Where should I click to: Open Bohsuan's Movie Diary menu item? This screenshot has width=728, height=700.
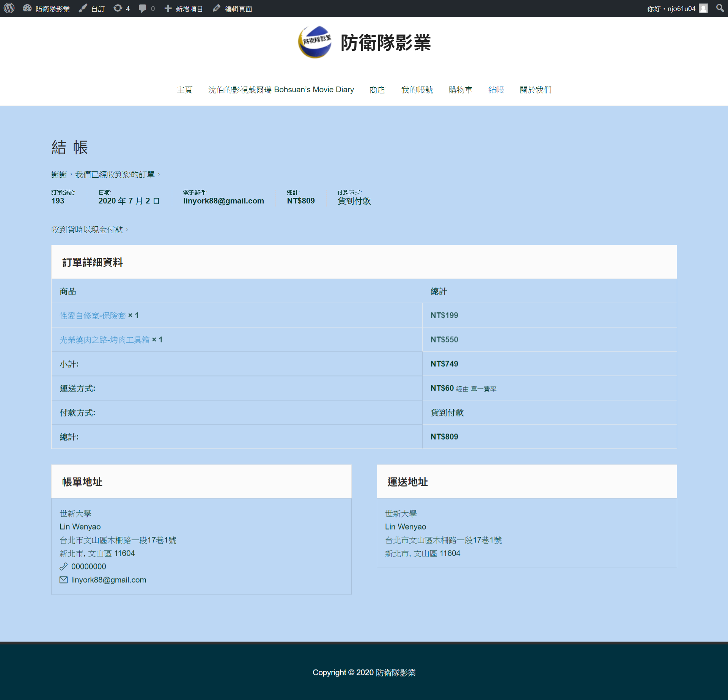coord(281,90)
